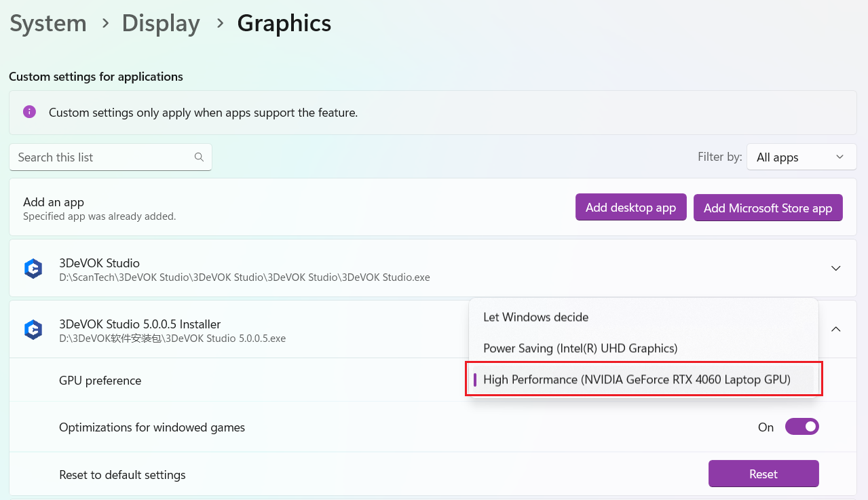The width and height of the screenshot is (868, 500).
Task: Select High Performance NVIDIA GeForce RTX 4060 option
Action: point(637,379)
